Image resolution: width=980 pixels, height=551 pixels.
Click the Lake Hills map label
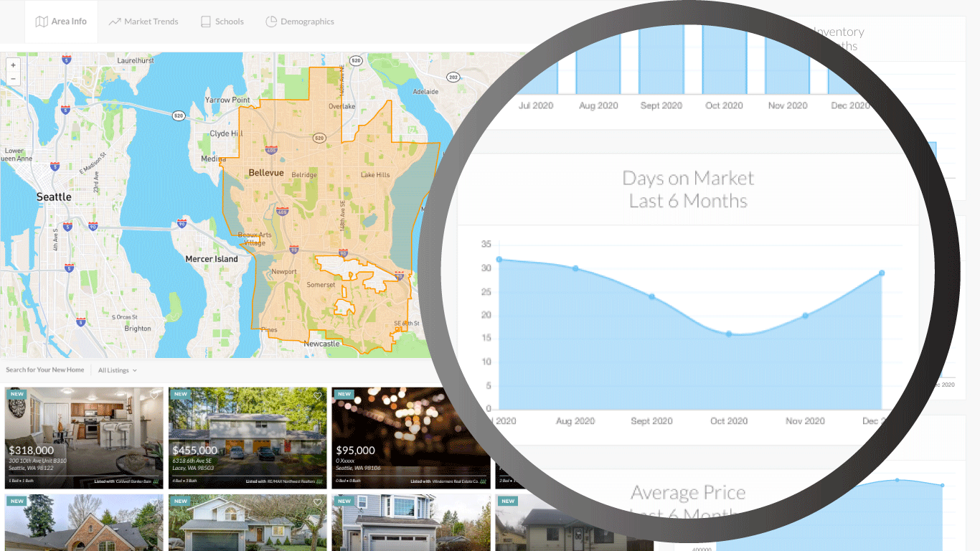375,175
